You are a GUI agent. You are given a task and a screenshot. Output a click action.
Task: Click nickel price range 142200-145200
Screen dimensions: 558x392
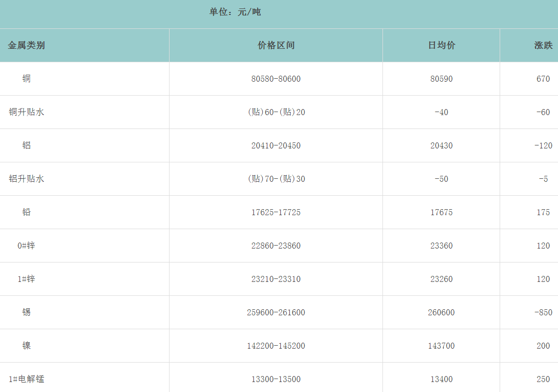click(276, 346)
